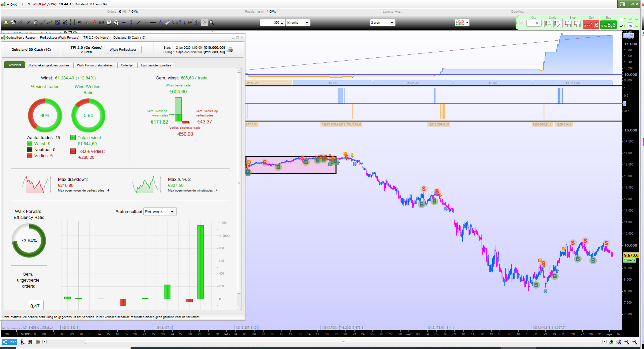This screenshot has height=349, width=644.
Task: Select the ruler measuring tool
Action: [168, 23]
